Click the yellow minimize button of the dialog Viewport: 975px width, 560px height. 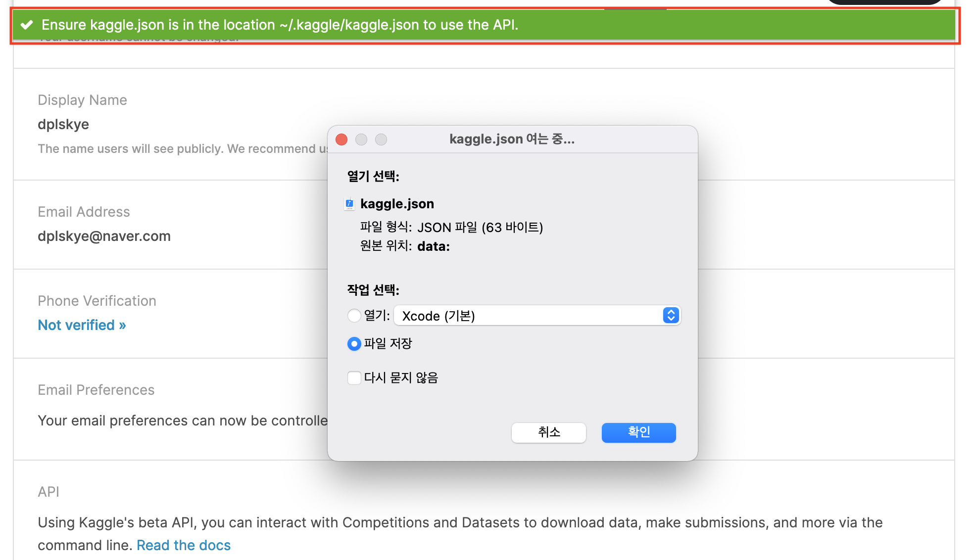(x=361, y=140)
